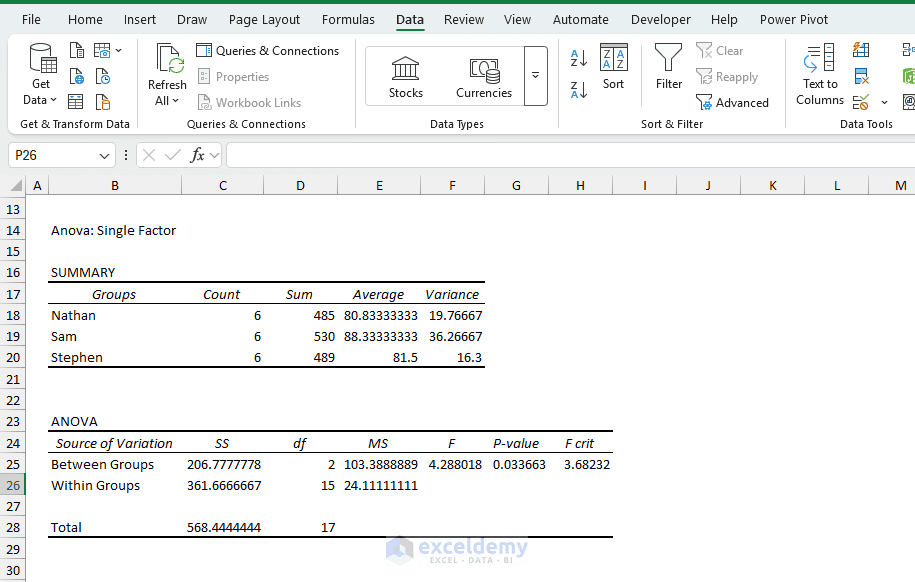
Task: Click From Text/CSV icon
Action: pos(76,50)
